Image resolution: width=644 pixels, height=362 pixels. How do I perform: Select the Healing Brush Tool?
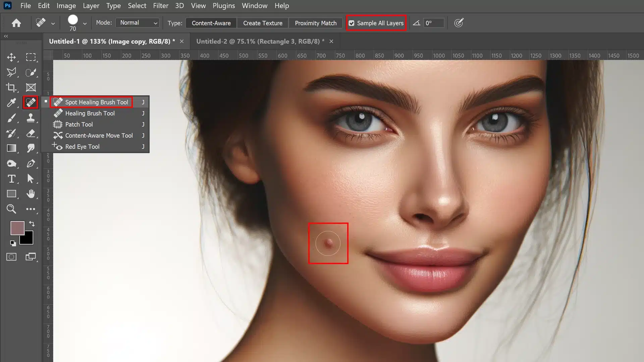click(90, 113)
